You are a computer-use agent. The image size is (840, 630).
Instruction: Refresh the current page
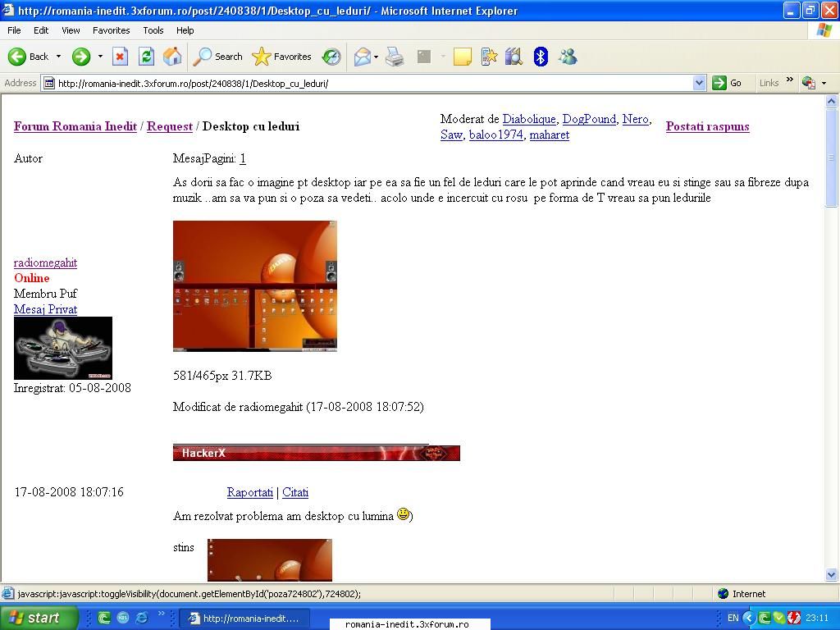tap(146, 57)
